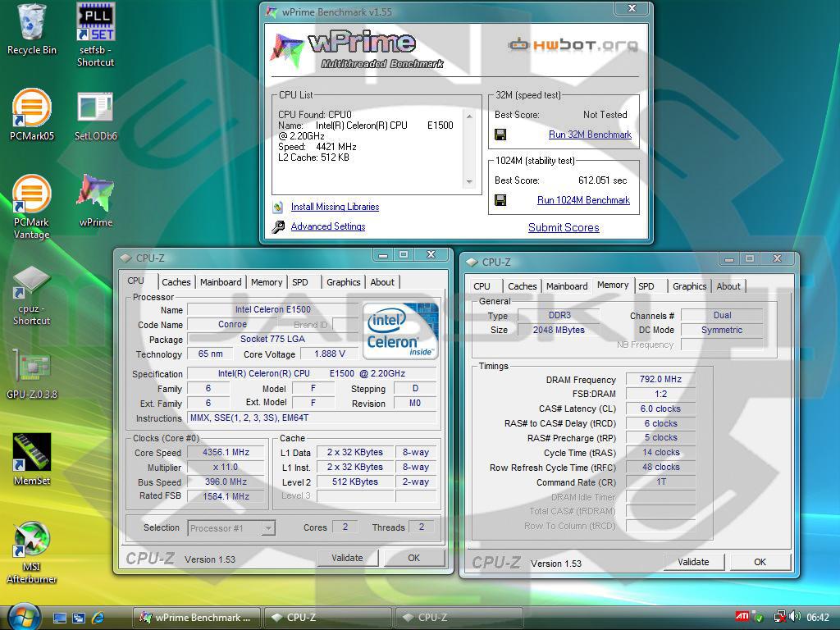
Task: Click Validate in left CPU-Z window
Action: 347,558
